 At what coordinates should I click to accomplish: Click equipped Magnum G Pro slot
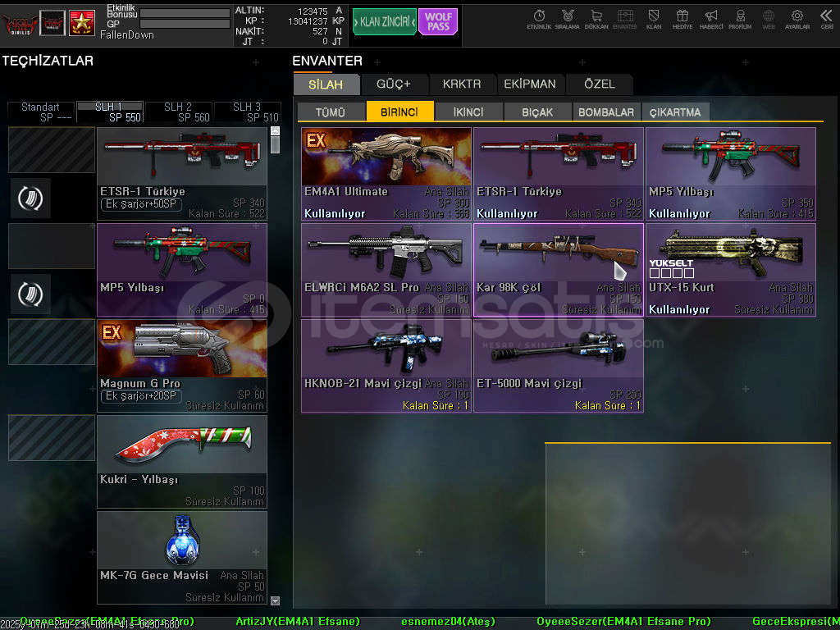(182, 366)
